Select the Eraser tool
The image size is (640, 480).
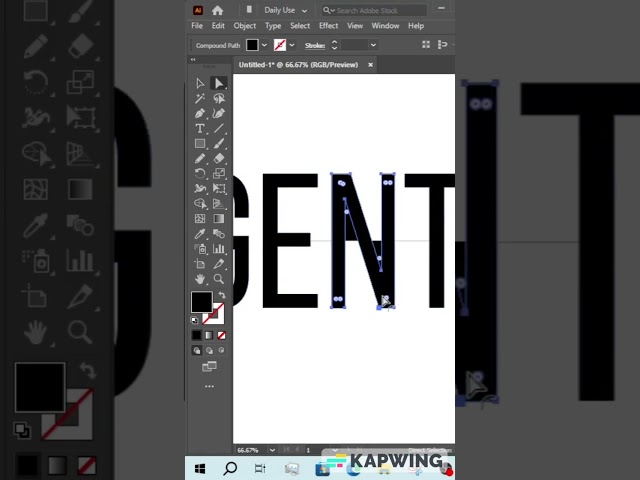(x=219, y=158)
